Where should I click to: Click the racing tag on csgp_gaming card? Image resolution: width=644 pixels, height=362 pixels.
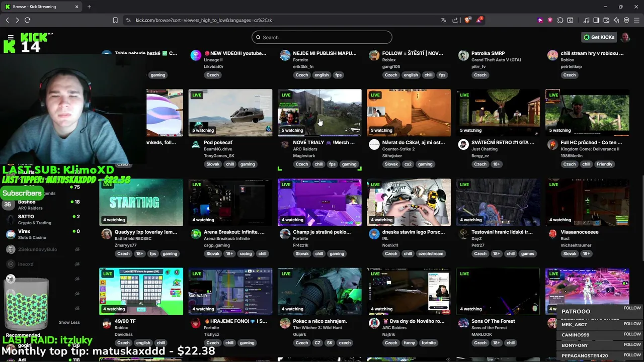coord(246,254)
